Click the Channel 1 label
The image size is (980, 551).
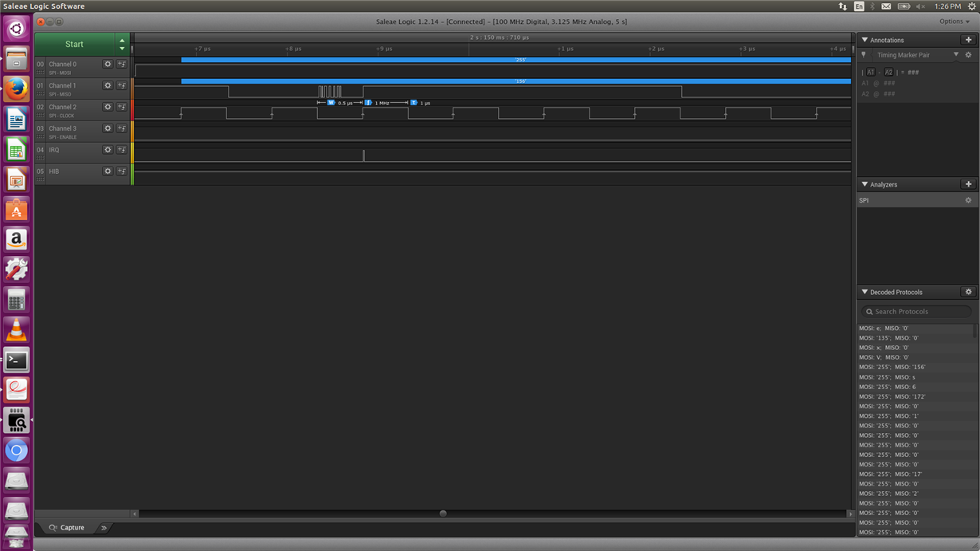[63, 85]
